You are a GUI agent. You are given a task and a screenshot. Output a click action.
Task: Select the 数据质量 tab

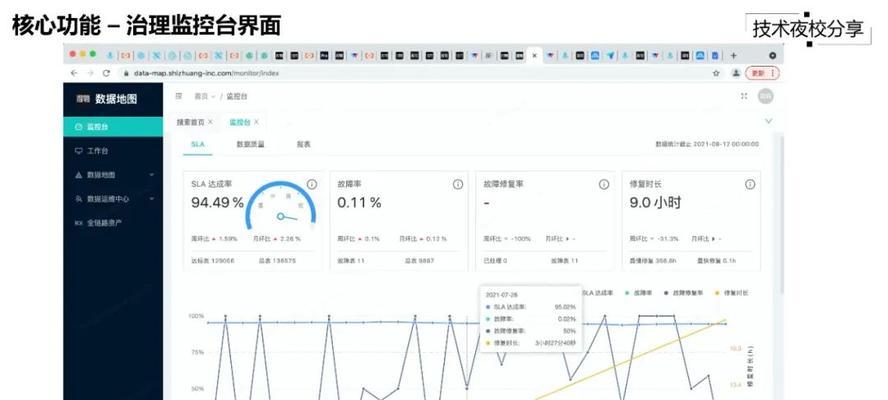coord(250,144)
